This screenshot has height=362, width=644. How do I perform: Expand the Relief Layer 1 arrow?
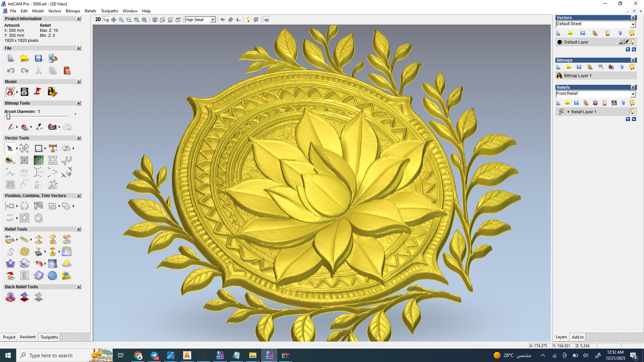[568, 112]
